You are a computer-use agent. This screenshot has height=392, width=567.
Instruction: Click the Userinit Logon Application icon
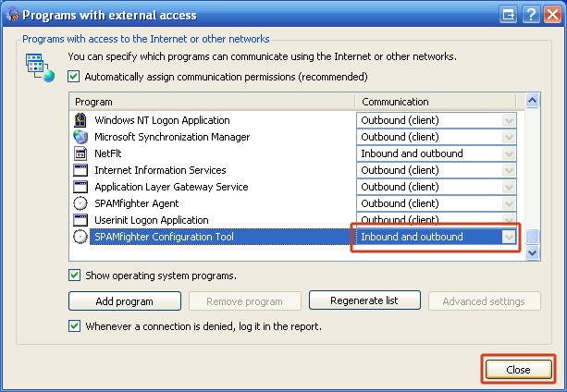(x=80, y=220)
